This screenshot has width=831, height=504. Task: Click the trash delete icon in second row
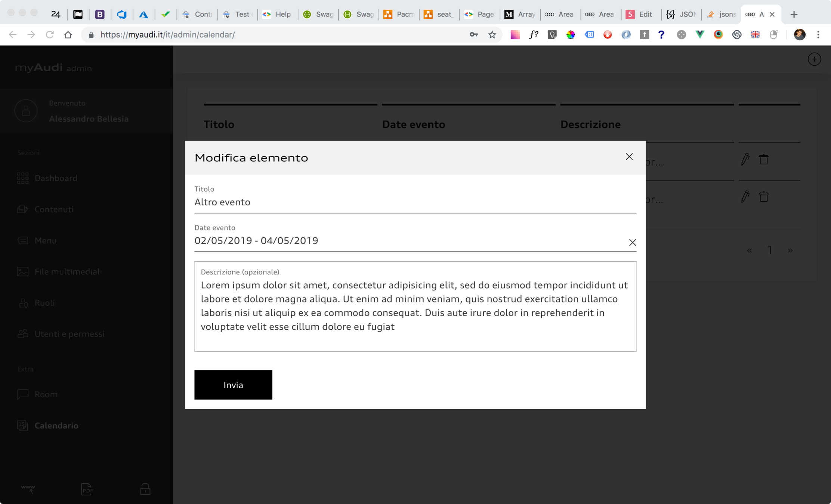click(x=763, y=197)
